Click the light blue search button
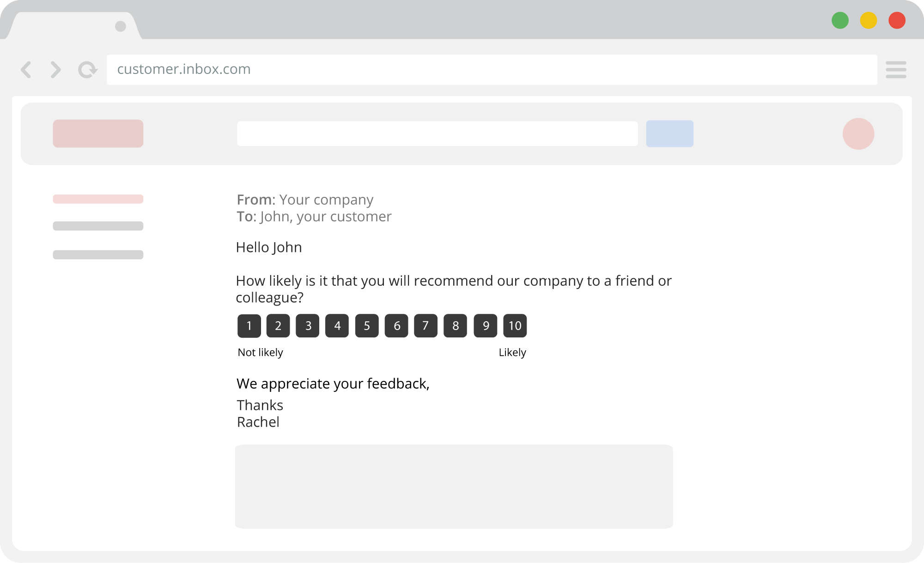 pos(670,134)
